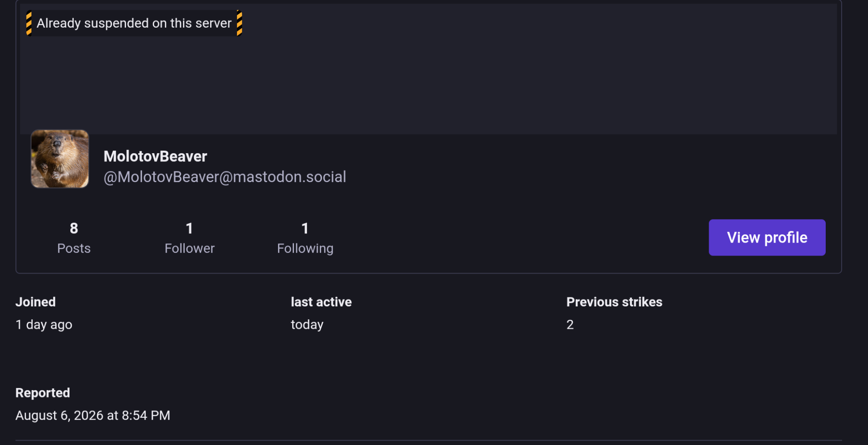Click the Previous strikes label
The height and width of the screenshot is (445, 868).
tap(614, 302)
